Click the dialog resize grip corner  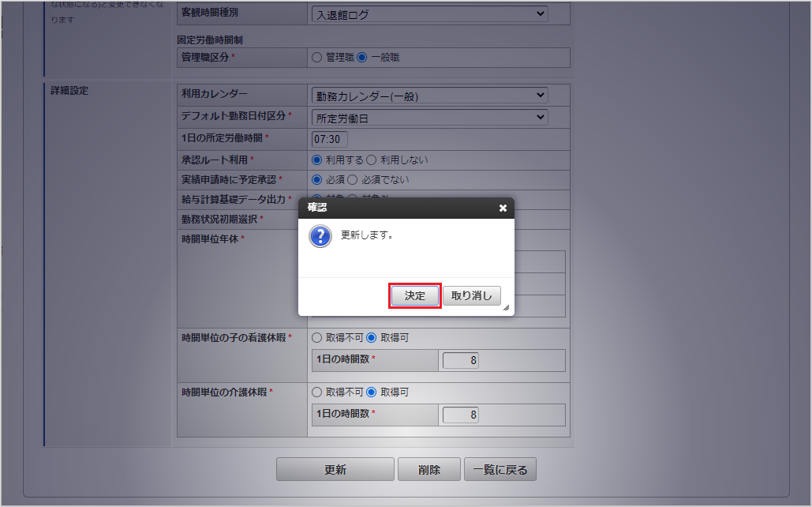coord(506,307)
